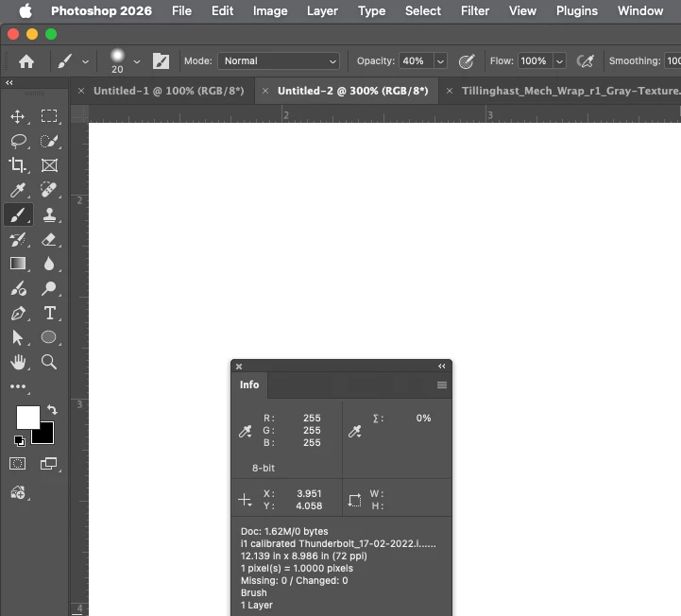Screen dimensions: 681x616
Task: Select the Adjustment Brush tool
Action: coord(18,288)
